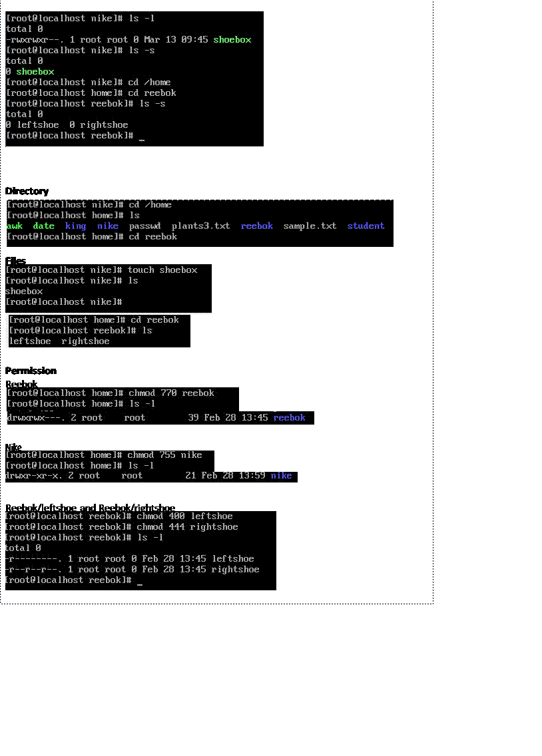The image size is (542, 756).
Task: Click the "0 shoebox" output line
Action: pyautogui.click(x=30, y=71)
